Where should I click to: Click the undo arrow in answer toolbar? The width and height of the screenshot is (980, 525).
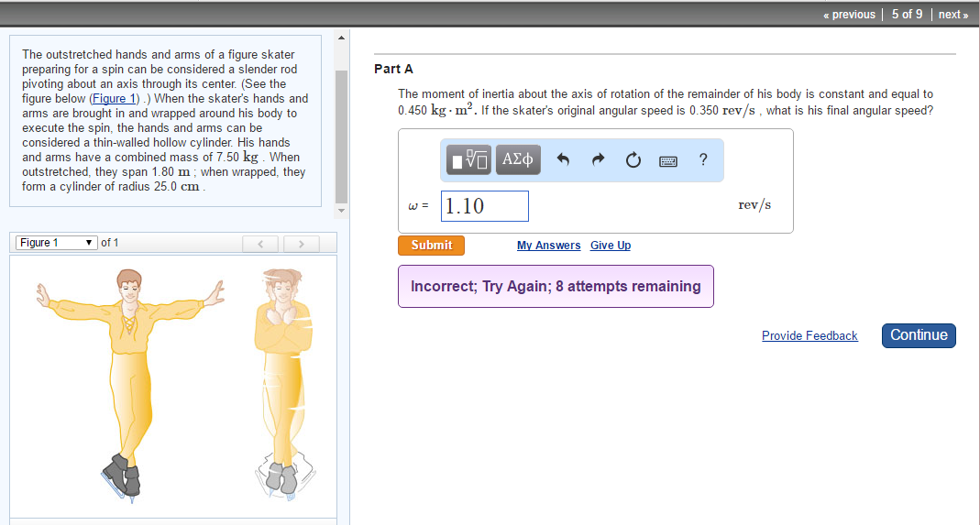564,160
